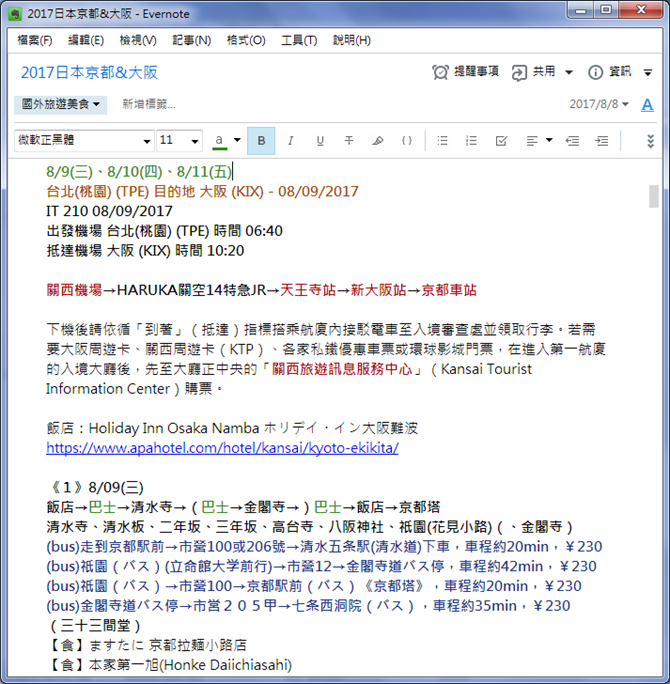Image resolution: width=670 pixels, height=684 pixels.
Task: Open the 工具(T) menu
Action: click(299, 41)
